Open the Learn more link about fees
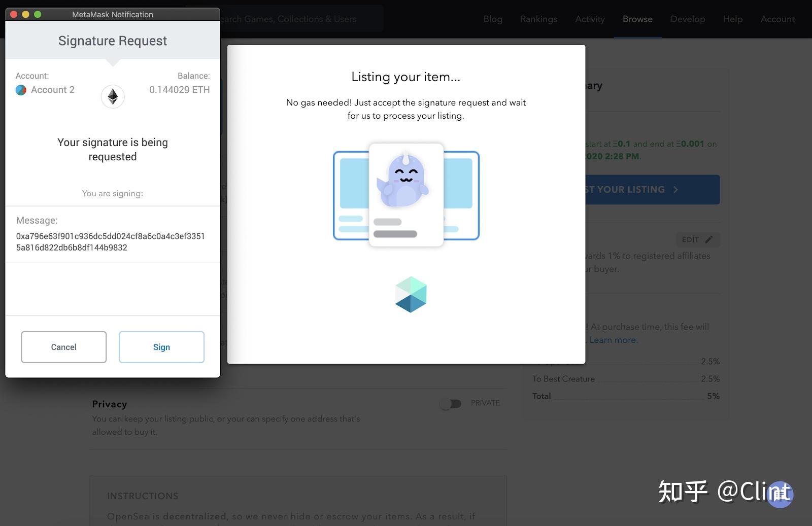Image resolution: width=812 pixels, height=526 pixels. (613, 340)
